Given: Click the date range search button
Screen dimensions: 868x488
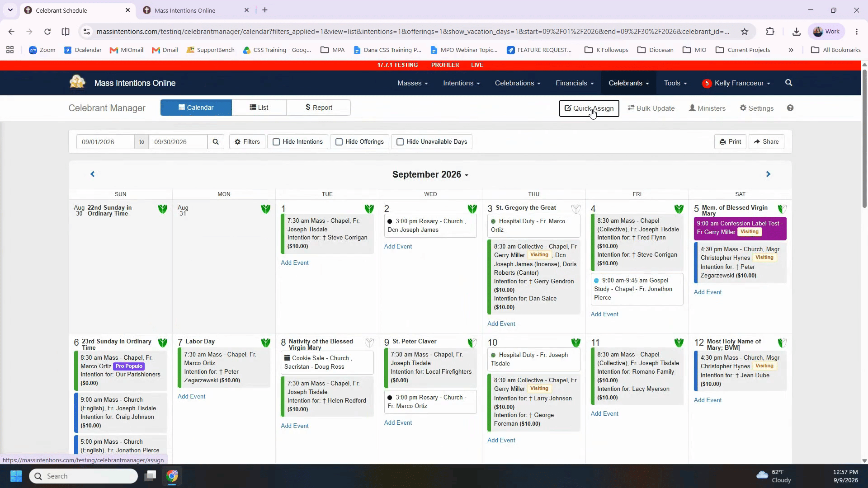Looking at the screenshot, I should pos(216,142).
